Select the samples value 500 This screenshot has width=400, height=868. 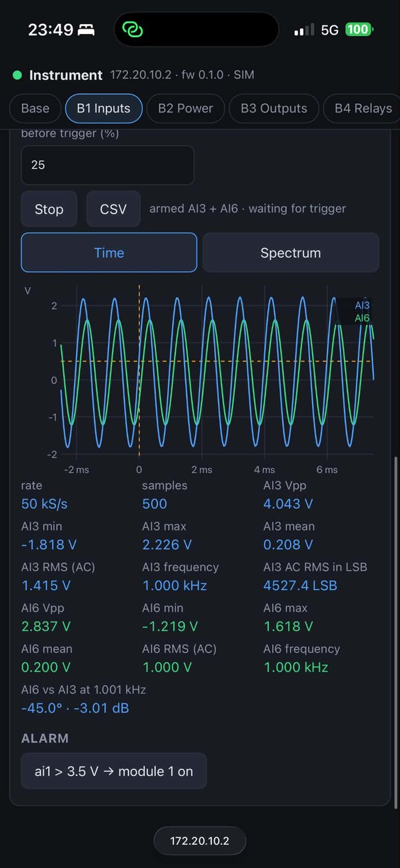155,504
